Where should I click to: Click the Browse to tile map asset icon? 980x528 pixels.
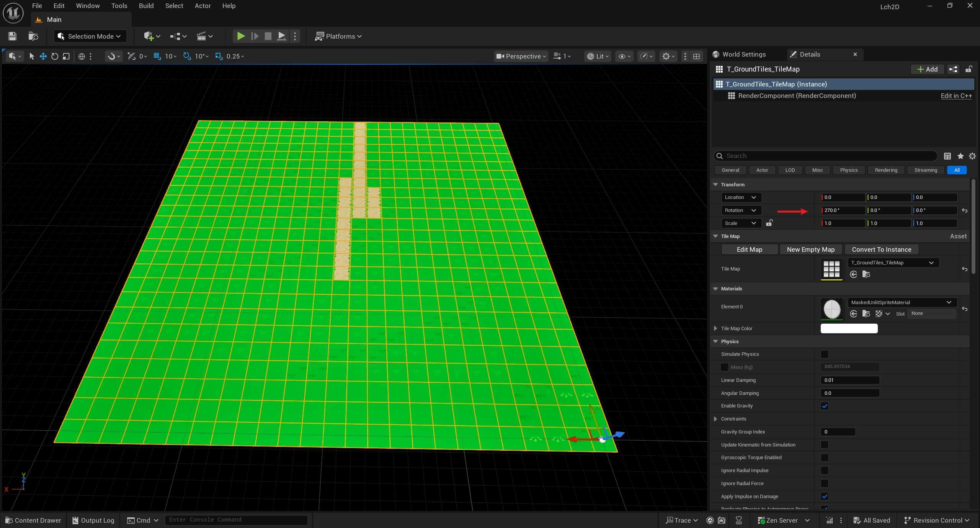pyautogui.click(x=866, y=274)
